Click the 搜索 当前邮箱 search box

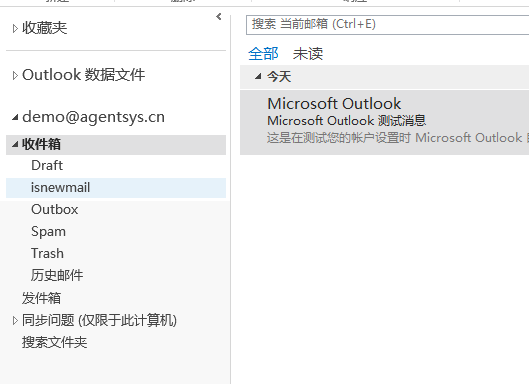tap(387, 25)
